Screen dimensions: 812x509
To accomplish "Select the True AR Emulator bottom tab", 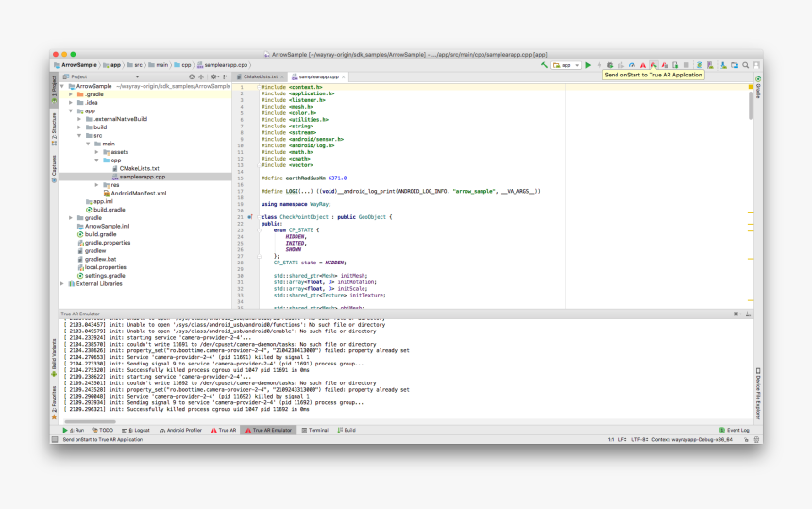I will (268, 431).
